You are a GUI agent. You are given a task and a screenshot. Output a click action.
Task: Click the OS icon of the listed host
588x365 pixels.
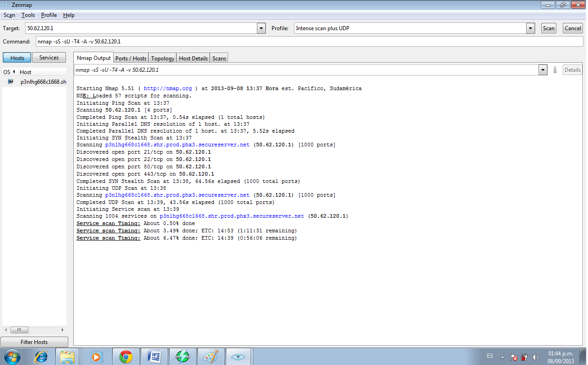11,82
